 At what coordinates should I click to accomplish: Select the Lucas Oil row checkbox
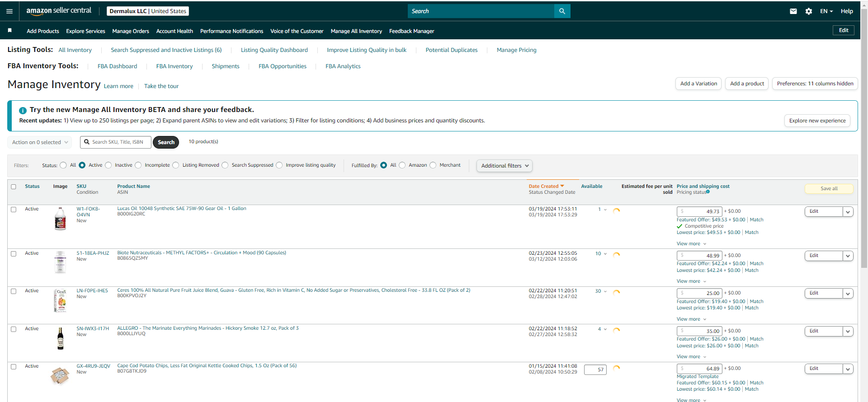click(14, 210)
